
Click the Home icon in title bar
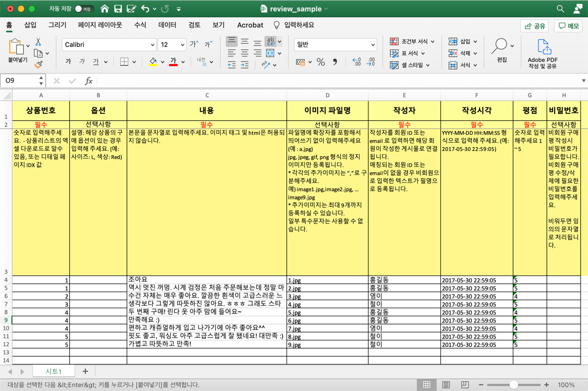coord(105,9)
